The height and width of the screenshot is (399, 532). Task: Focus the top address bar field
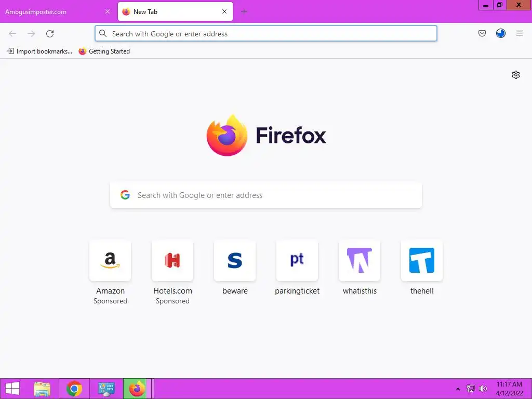(265, 34)
